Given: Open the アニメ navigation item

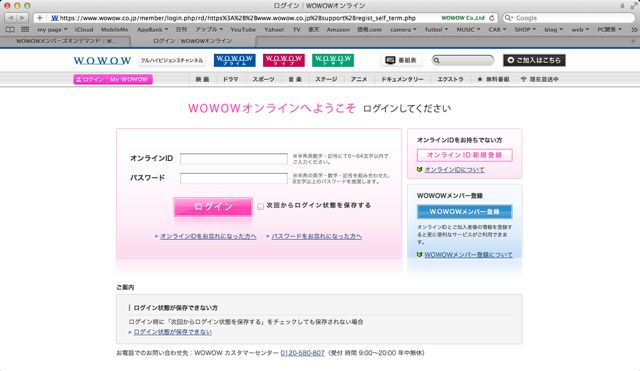Looking at the screenshot, I should coord(359,79).
